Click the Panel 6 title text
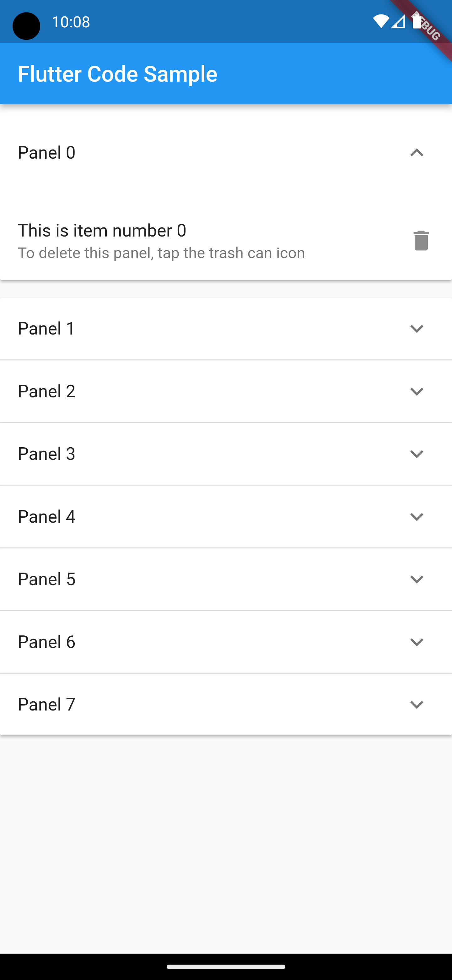The width and height of the screenshot is (452, 980). 47,642
